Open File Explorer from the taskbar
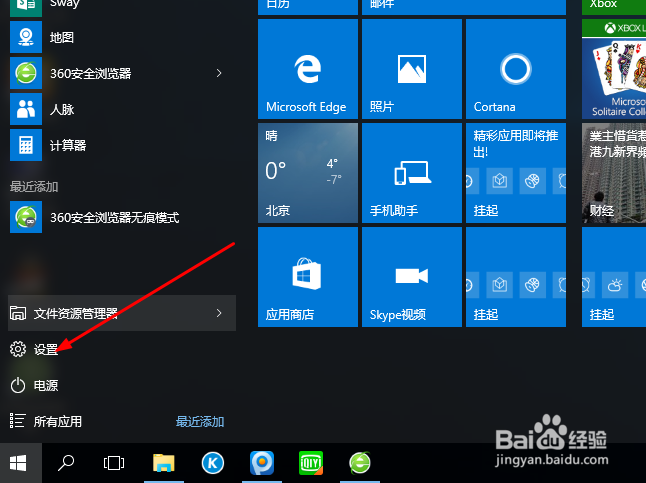Viewport: 646px width, 483px height. pyautogui.click(x=164, y=463)
